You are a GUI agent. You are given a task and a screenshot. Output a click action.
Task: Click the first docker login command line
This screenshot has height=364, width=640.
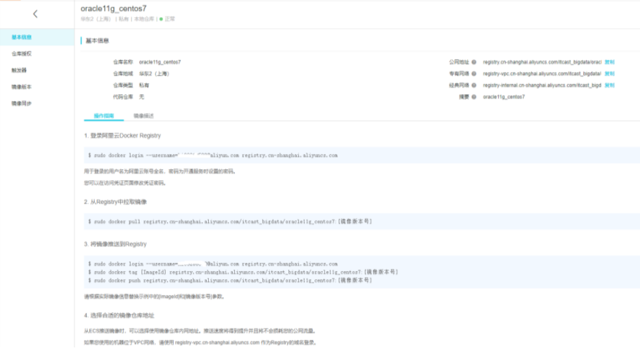click(213, 155)
